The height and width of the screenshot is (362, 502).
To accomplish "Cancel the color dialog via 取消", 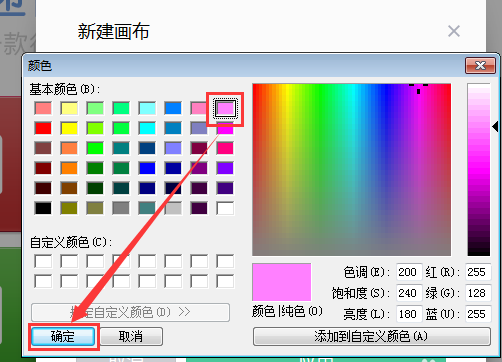I will 131,337.
